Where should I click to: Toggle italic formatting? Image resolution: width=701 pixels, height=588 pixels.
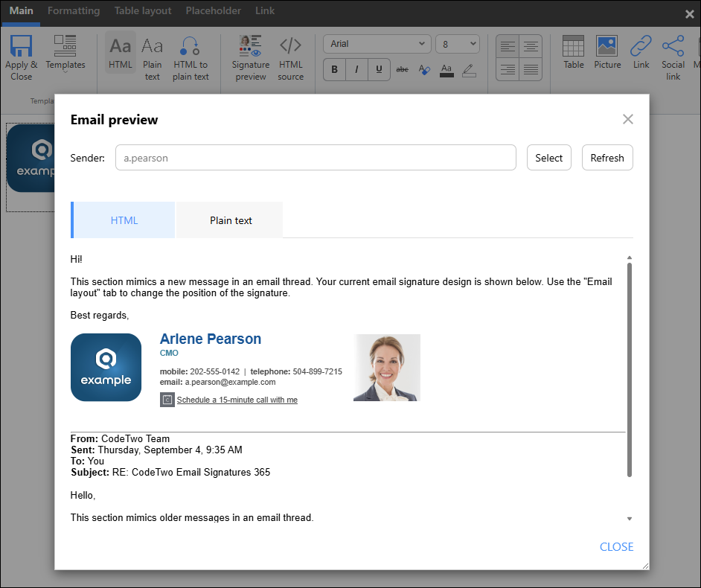click(x=356, y=69)
